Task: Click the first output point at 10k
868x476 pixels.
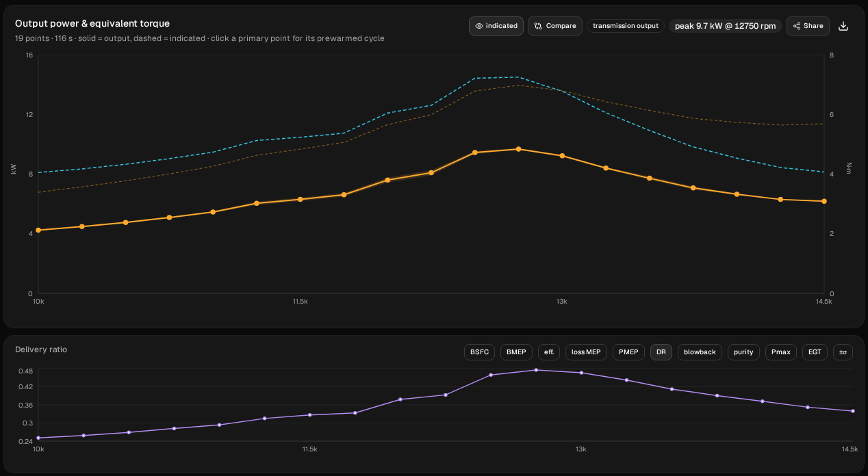Action: pyautogui.click(x=38, y=230)
